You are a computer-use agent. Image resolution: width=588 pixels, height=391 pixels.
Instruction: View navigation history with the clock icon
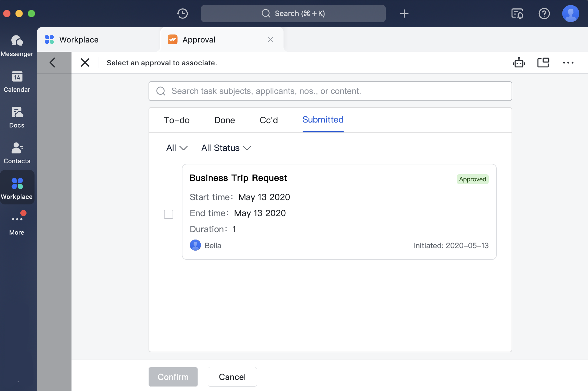pos(182,14)
